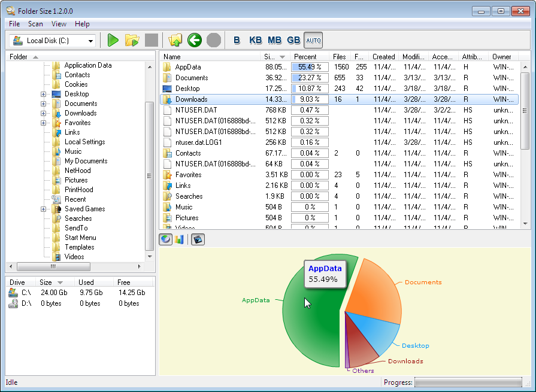Screen dimensions: 536x392
Task: Sort the list by the Name column
Action: click(x=171, y=56)
